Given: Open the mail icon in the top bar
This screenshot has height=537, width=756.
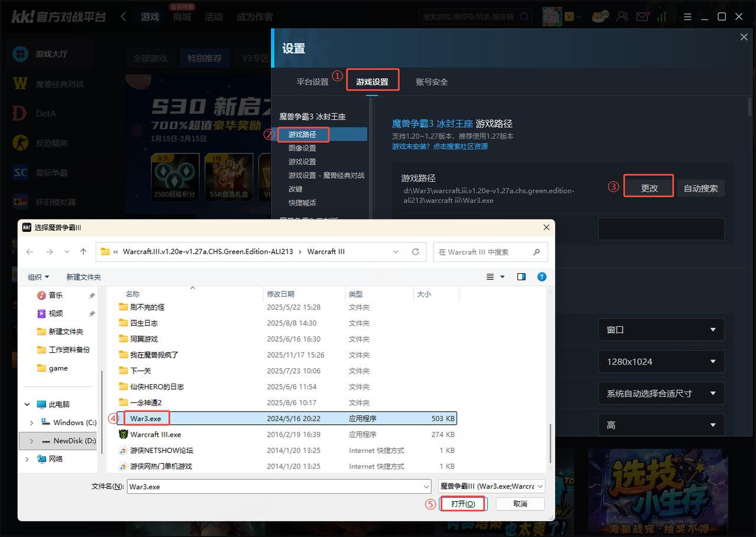Looking at the screenshot, I should (642, 16).
